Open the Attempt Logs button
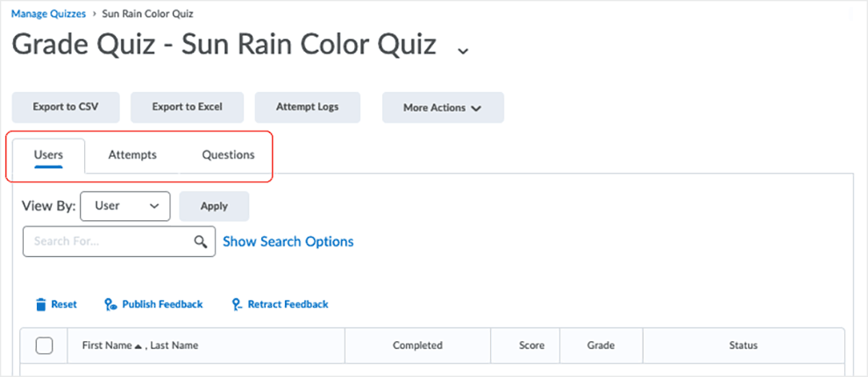The height and width of the screenshot is (377, 868). [307, 107]
